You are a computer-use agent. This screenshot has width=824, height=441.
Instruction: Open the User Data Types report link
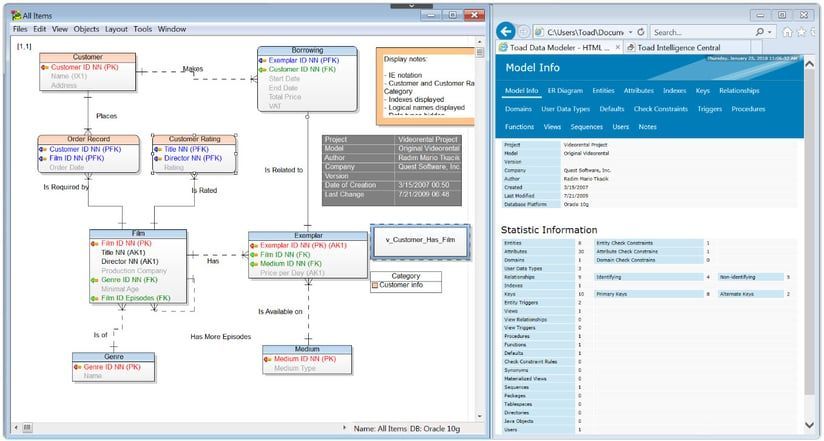(565, 109)
